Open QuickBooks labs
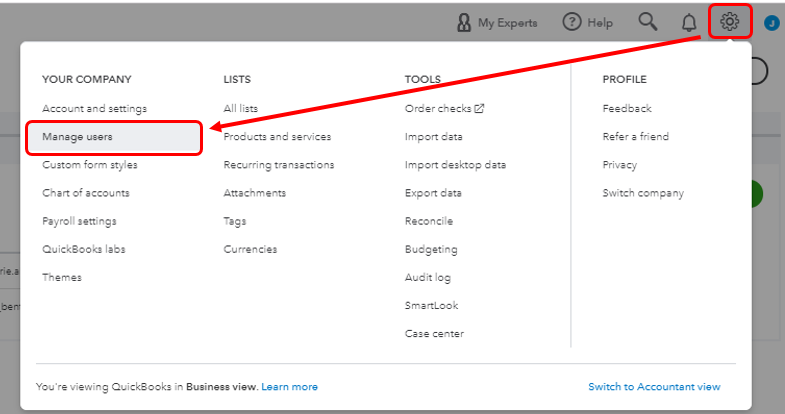The image size is (785, 414). tap(84, 249)
